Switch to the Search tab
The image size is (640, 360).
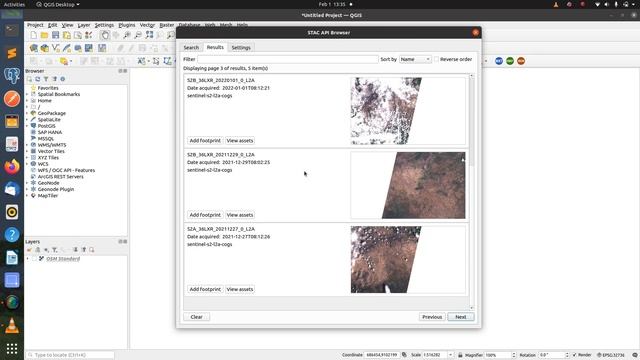pos(191,48)
